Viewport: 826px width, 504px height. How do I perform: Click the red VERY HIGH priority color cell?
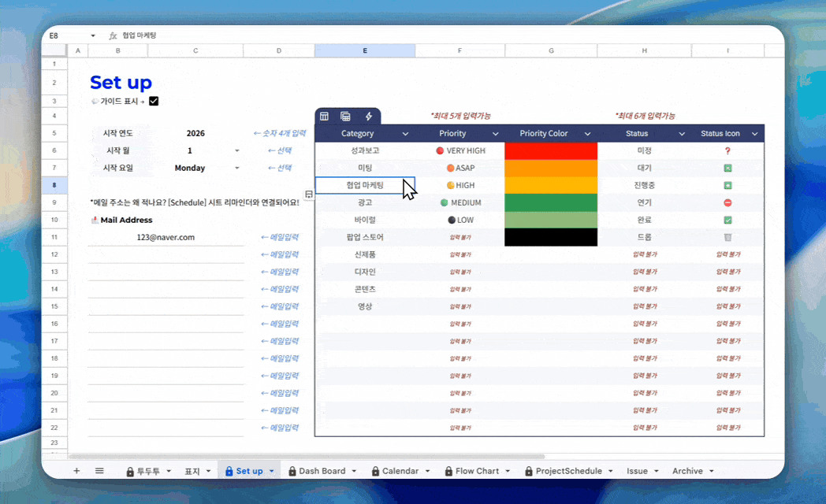point(551,151)
